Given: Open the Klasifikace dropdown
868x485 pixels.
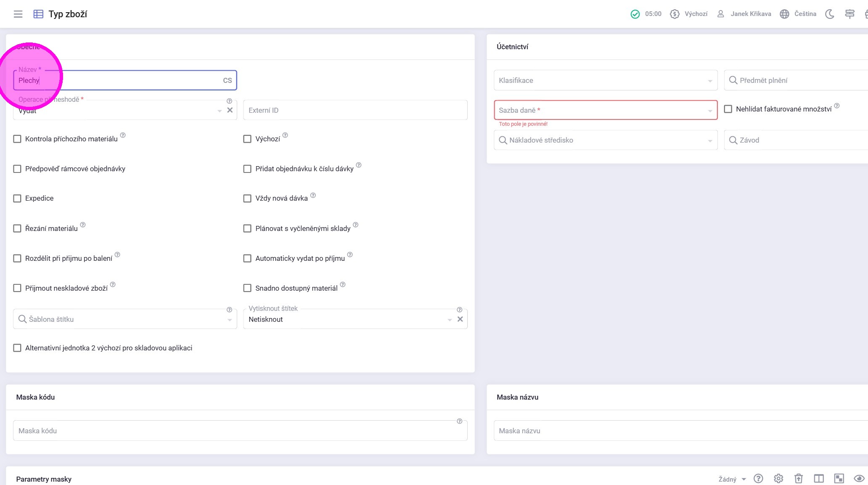Looking at the screenshot, I should (x=605, y=80).
